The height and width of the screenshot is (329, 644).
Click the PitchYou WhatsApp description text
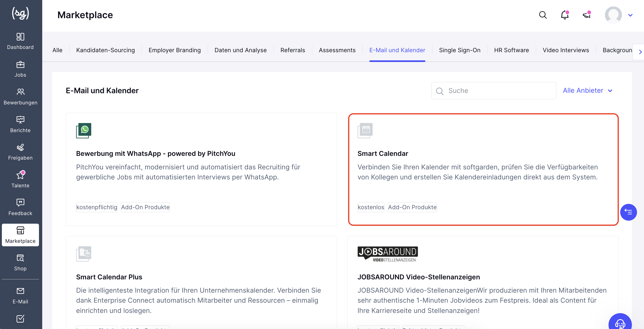(x=188, y=172)
